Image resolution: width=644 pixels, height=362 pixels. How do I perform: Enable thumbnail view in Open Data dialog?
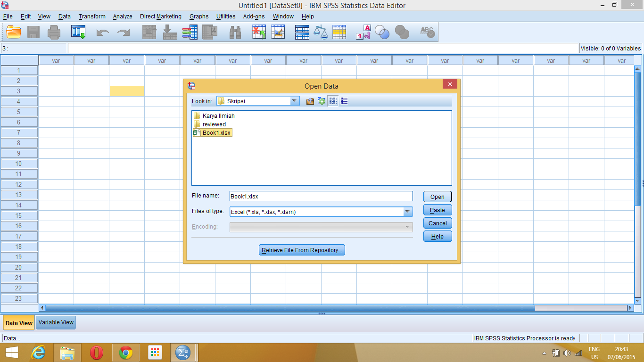333,100
